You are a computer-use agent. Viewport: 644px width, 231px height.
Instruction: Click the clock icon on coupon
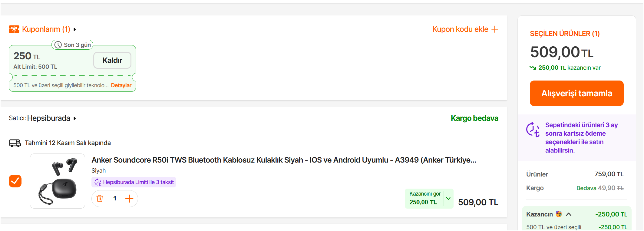pyautogui.click(x=58, y=45)
